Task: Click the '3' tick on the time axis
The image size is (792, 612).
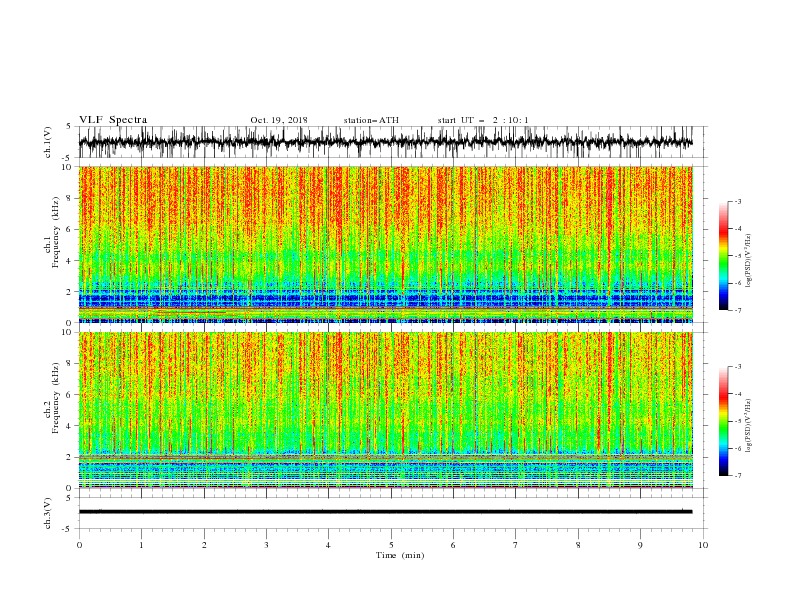Action: [x=266, y=545]
